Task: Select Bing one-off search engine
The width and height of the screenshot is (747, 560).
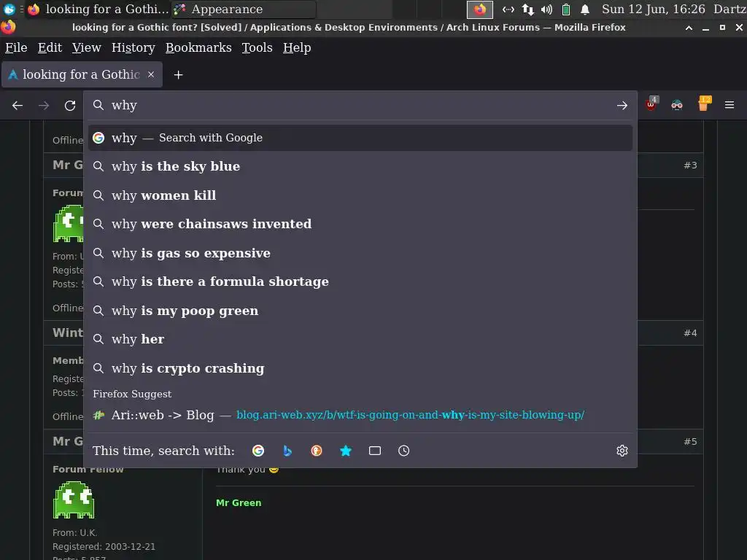Action: [x=287, y=451]
